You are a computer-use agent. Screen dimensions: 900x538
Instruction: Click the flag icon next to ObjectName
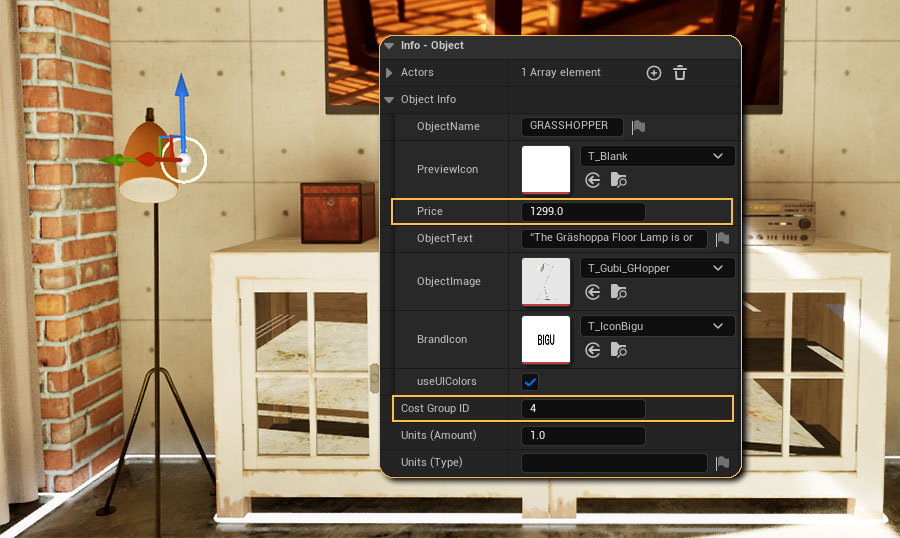point(639,127)
